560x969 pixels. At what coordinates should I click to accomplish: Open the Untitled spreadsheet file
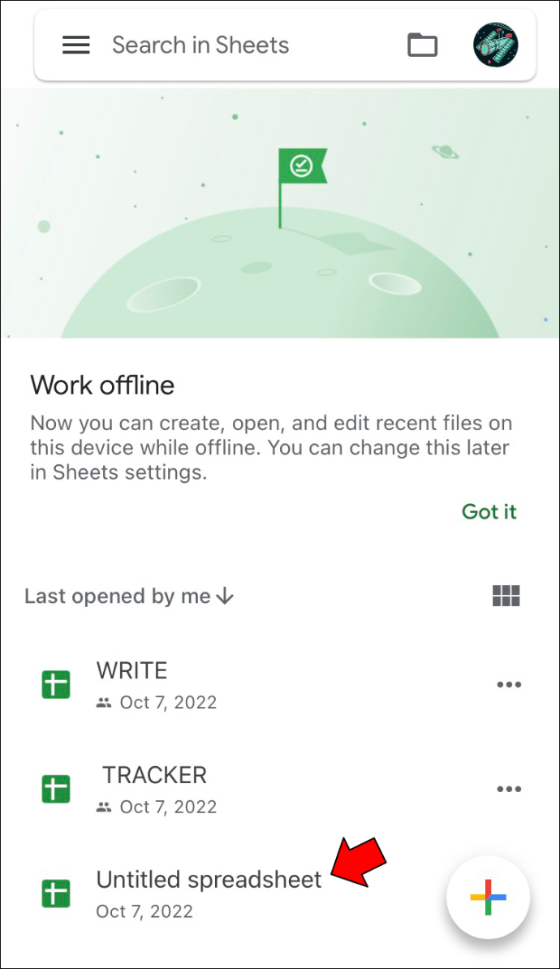click(x=209, y=880)
